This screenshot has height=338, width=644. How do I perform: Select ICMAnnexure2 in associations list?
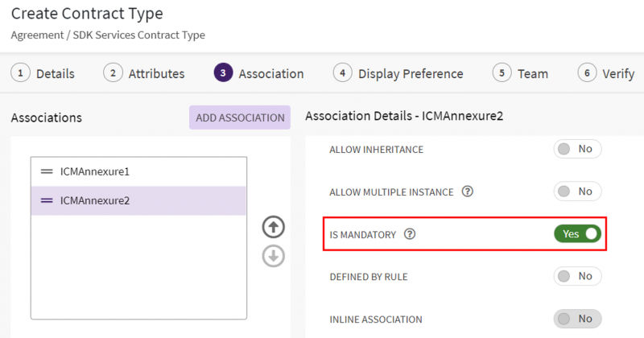click(x=95, y=200)
